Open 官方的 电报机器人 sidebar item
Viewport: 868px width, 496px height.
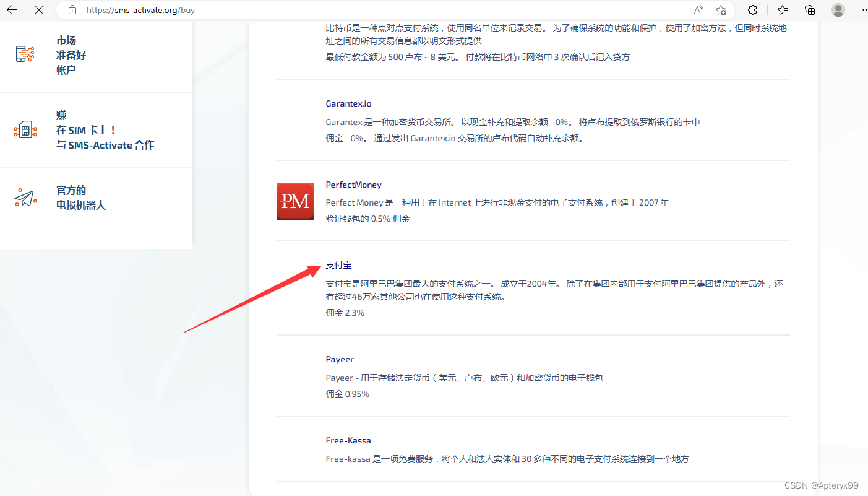pyautogui.click(x=96, y=198)
